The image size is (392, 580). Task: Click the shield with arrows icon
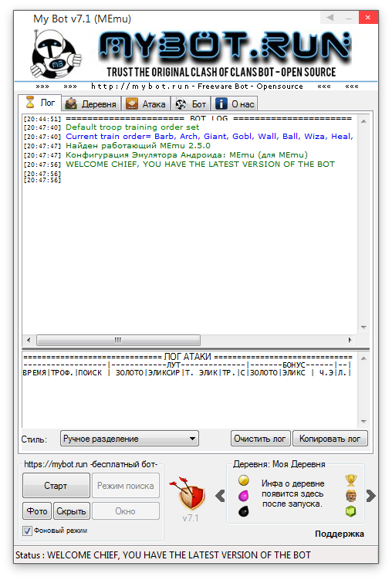tap(189, 493)
